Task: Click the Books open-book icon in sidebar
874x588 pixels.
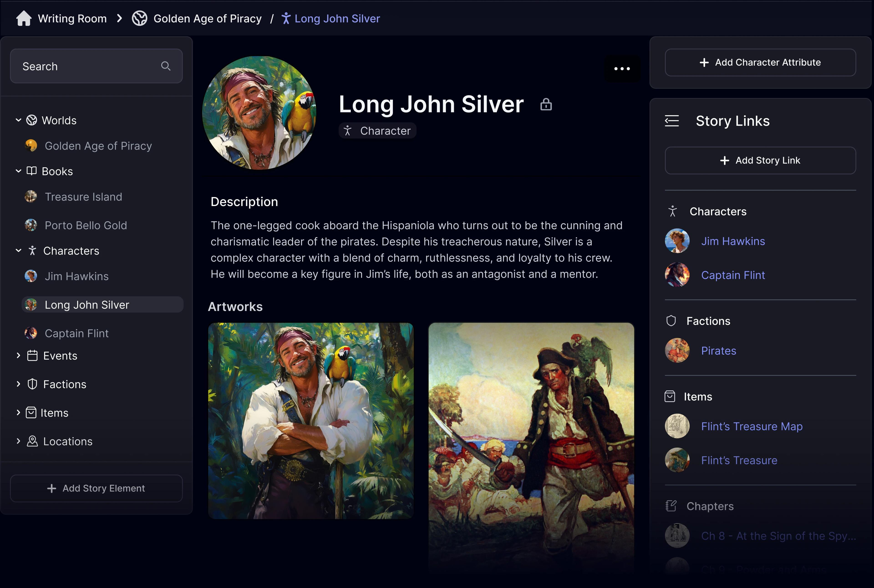Action: coord(32,171)
